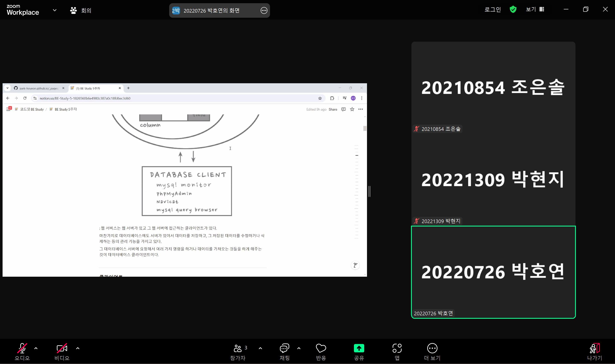The image size is (615, 364).
Task: Open the 앱 apps icon
Action: [x=397, y=351]
